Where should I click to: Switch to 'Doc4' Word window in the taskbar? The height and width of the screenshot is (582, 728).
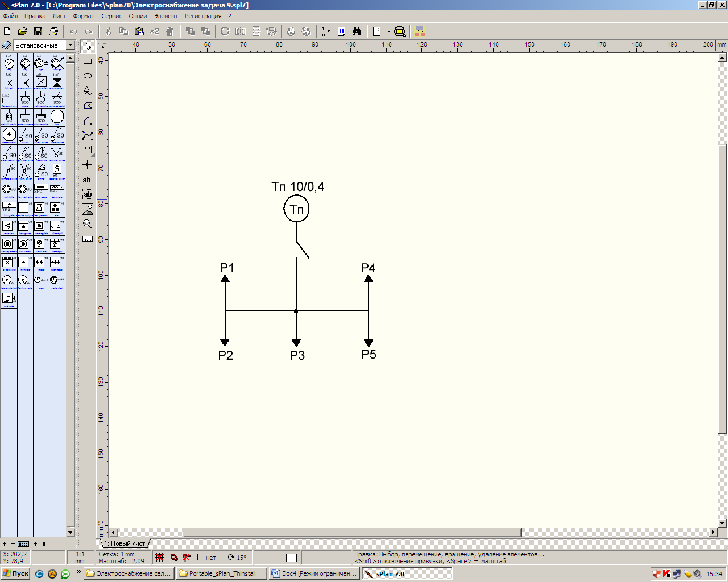coord(315,573)
